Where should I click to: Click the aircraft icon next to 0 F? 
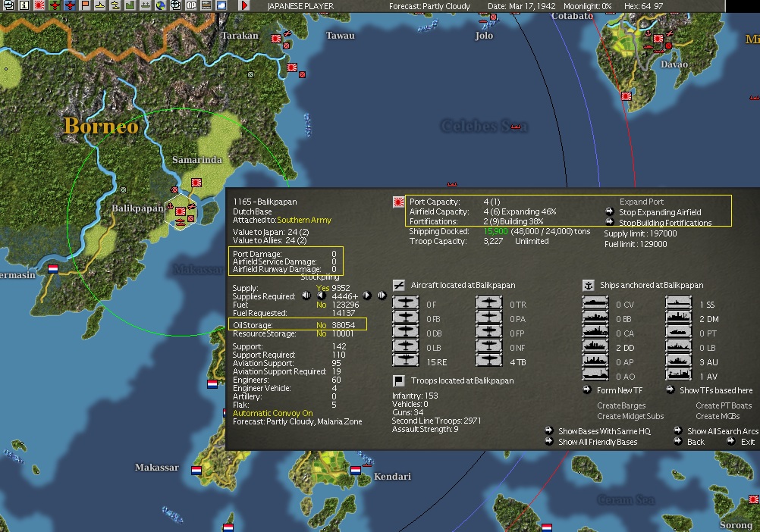406,303
